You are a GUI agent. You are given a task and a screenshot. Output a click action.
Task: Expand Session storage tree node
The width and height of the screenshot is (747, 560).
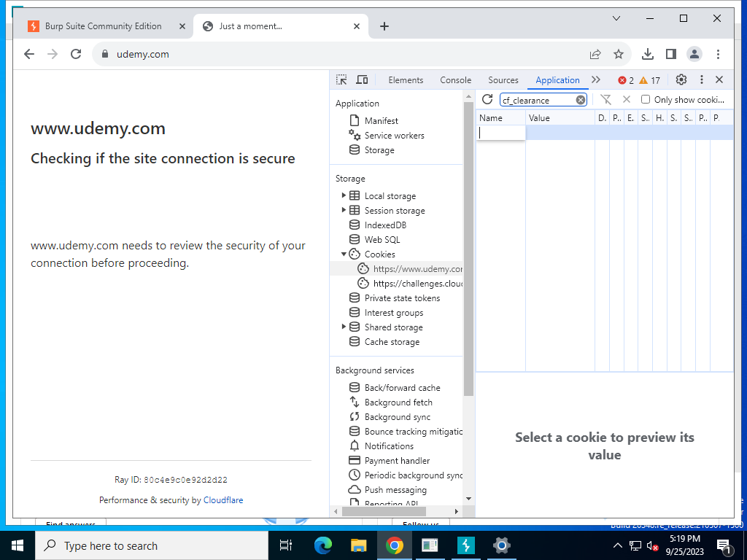pos(344,210)
